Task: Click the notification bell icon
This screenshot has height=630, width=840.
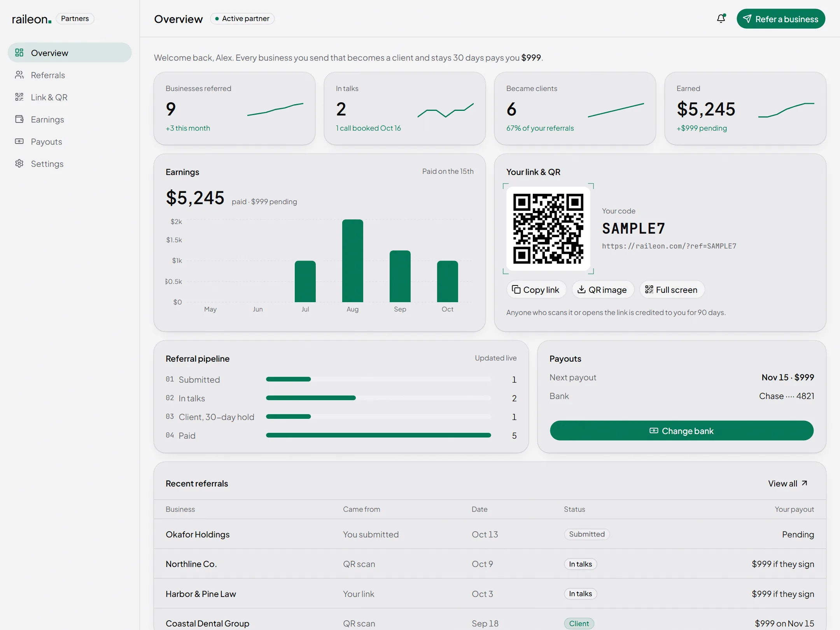Action: point(721,19)
